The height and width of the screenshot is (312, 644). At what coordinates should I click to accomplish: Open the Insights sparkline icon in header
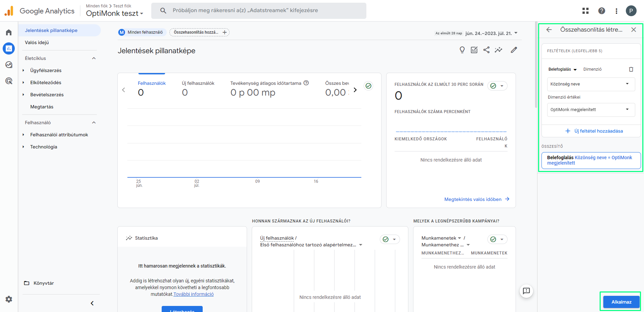498,50
